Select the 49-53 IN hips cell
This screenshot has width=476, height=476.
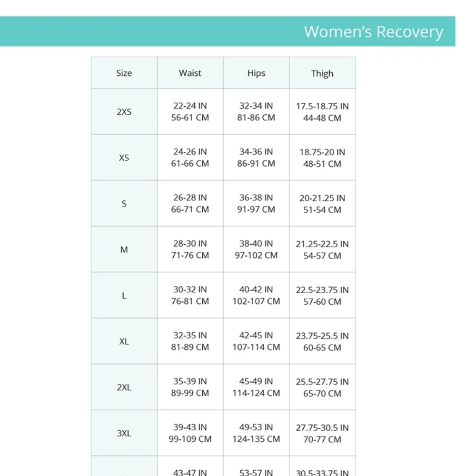256,433
